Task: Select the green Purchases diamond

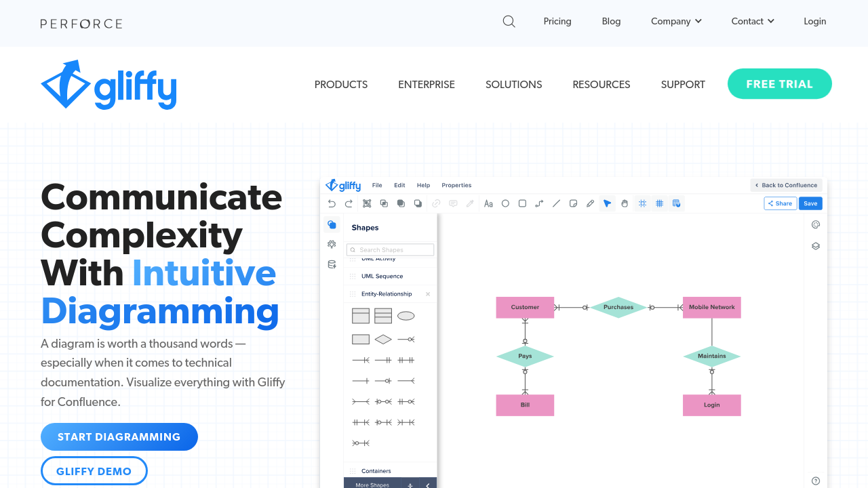Action: point(618,307)
